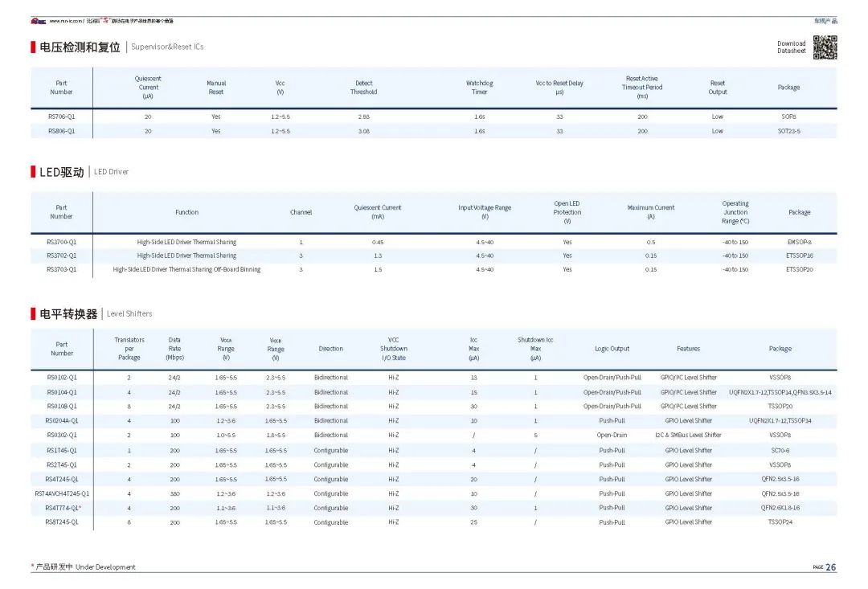Click part number RS3703-Q1

coord(61,269)
